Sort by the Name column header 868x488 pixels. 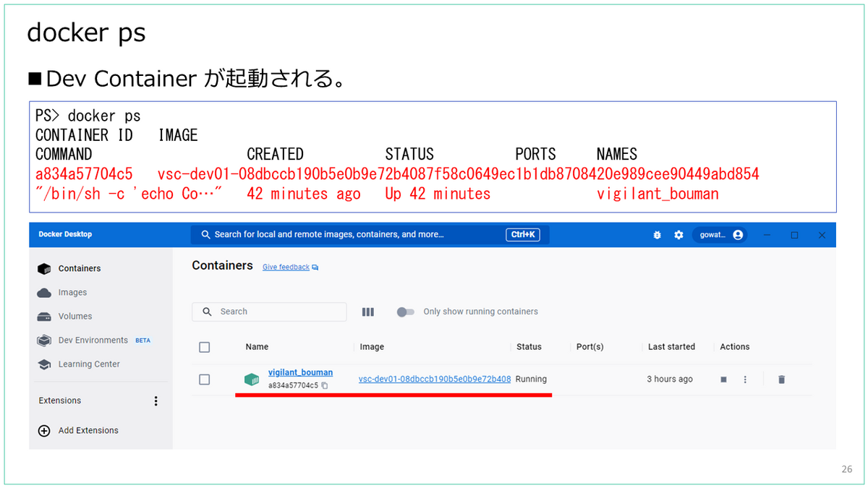[x=257, y=347]
